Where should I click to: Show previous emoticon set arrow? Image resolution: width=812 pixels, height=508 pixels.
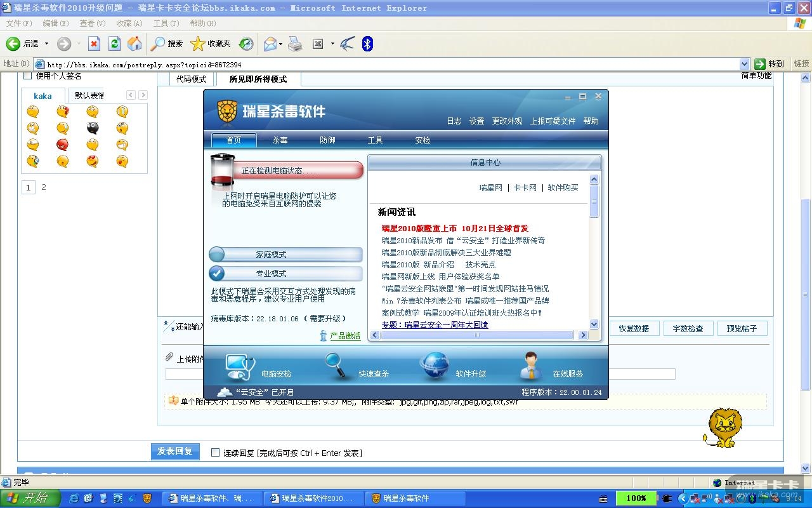click(131, 95)
